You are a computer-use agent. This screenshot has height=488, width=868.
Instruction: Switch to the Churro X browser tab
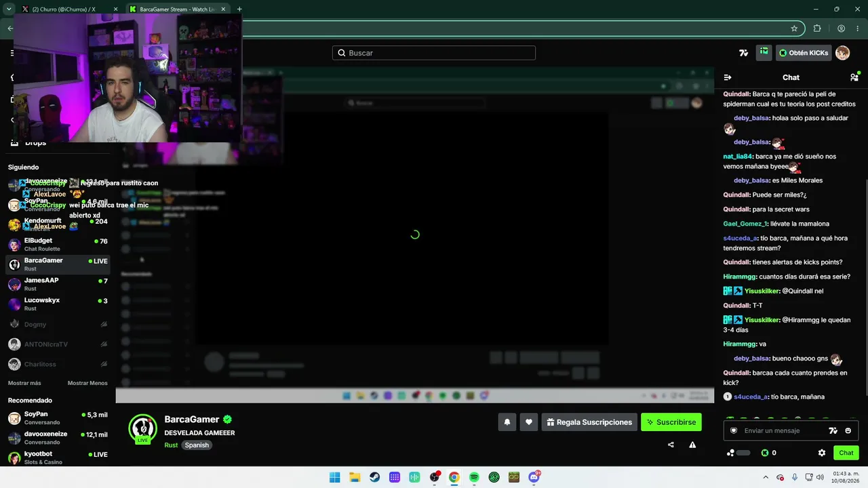pyautogui.click(x=68, y=9)
